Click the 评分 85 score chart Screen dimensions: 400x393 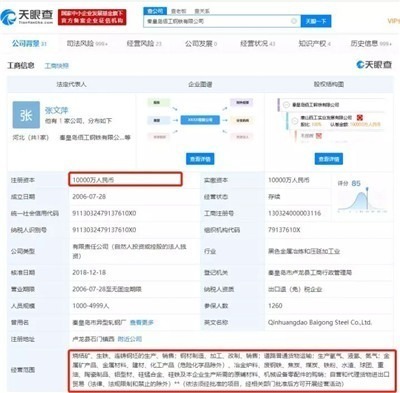(x=362, y=197)
